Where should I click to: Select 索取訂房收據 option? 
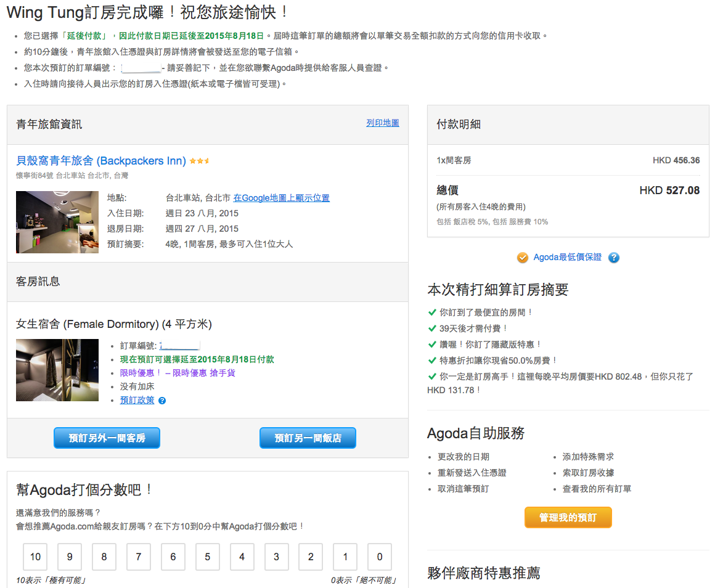click(x=588, y=473)
